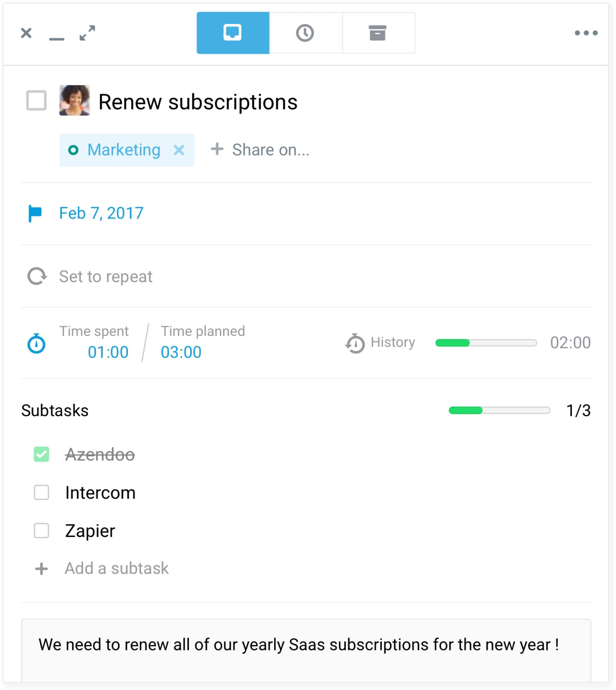This screenshot has width=616, height=690.
Task: Open time tracking History
Action: point(380,343)
